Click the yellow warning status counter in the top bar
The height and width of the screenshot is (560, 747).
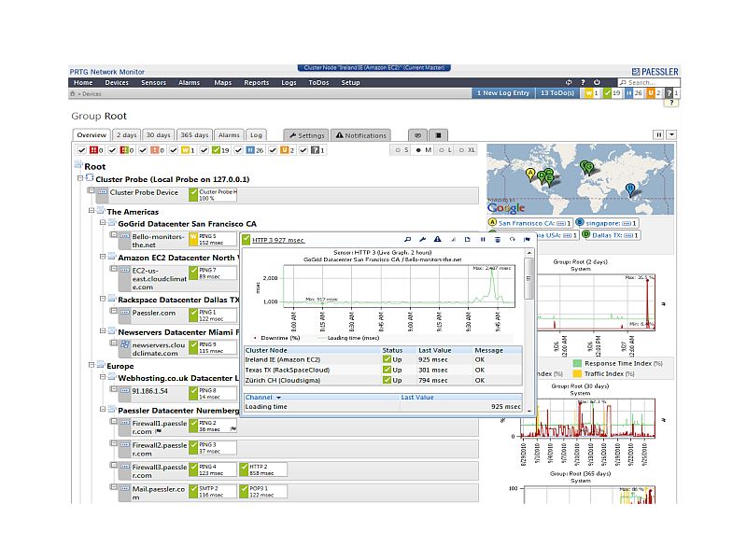point(591,93)
